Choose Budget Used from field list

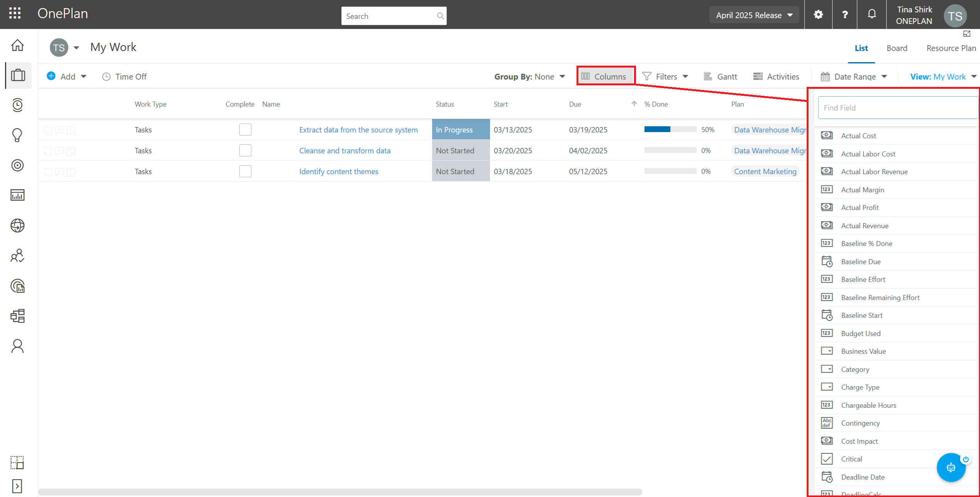pos(896,333)
